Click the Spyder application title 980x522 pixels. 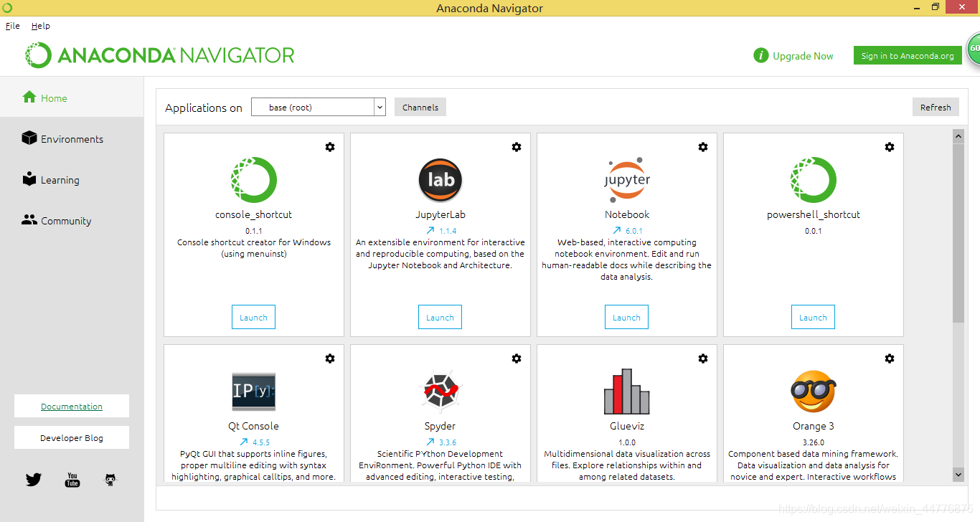440,426
